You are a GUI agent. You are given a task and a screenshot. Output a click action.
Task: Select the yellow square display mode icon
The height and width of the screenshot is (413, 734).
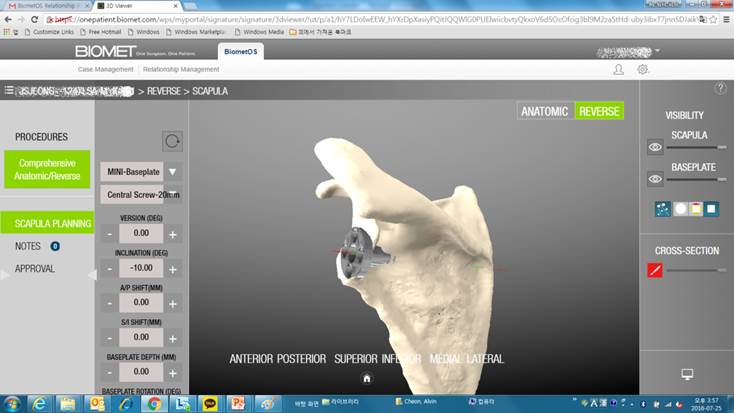(696, 209)
